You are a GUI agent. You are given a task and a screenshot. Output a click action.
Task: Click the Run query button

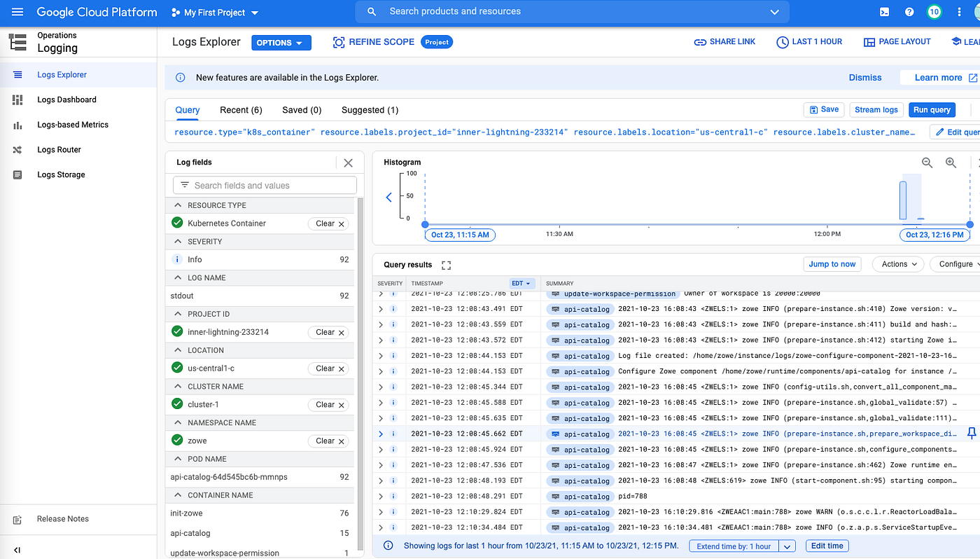[932, 110]
